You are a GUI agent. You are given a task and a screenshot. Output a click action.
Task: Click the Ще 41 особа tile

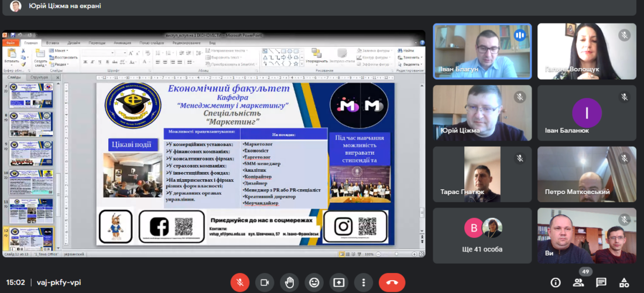tap(482, 236)
